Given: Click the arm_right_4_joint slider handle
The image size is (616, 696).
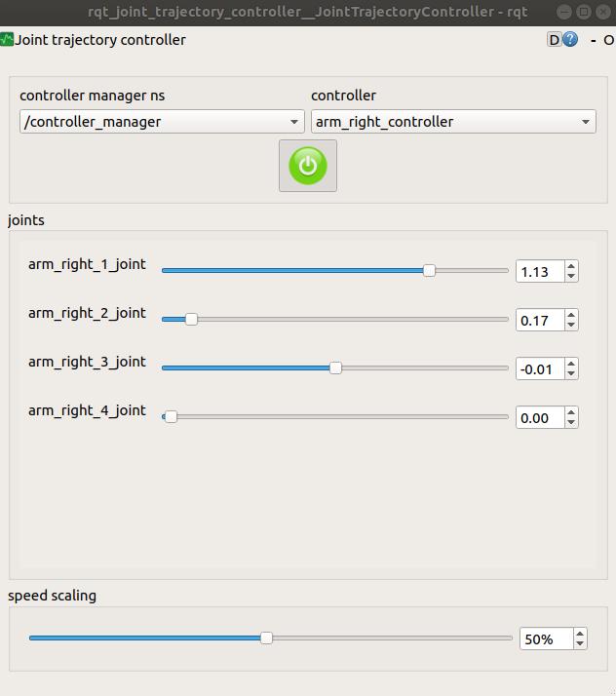Looking at the screenshot, I should [171, 416].
